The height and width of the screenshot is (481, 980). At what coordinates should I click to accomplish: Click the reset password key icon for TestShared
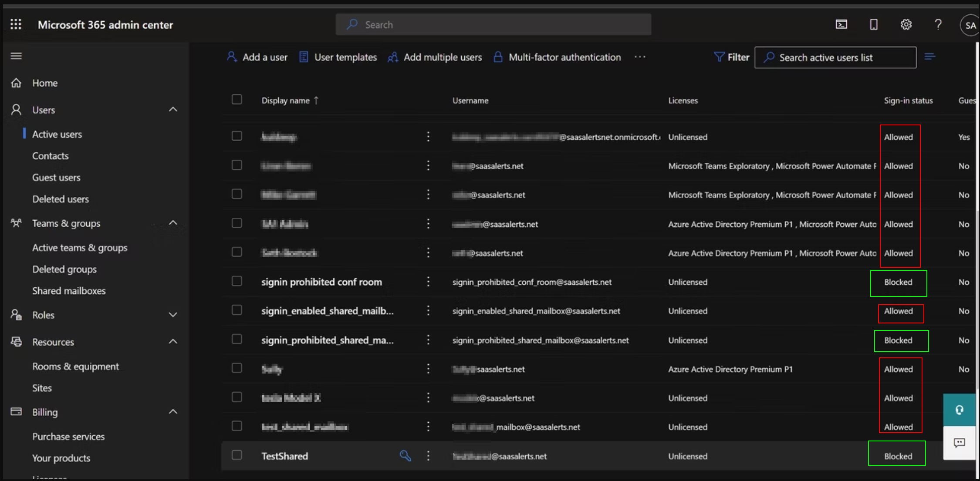406,456
